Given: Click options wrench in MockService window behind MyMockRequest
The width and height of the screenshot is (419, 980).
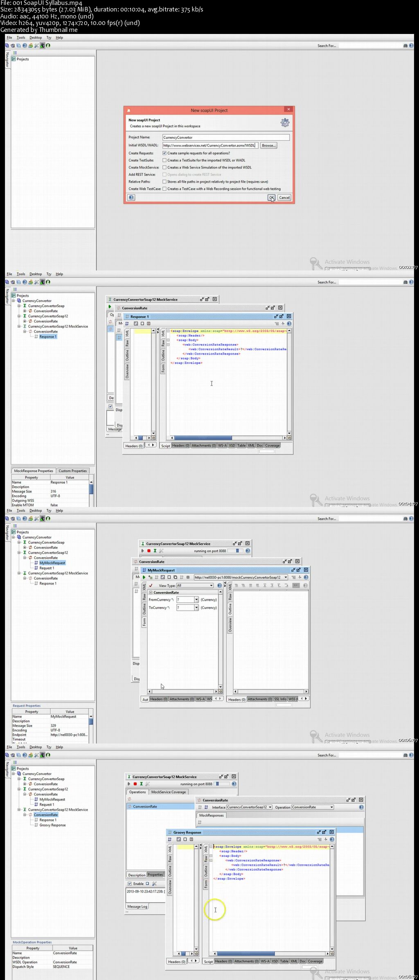Looking at the screenshot, I should tap(161, 551).
